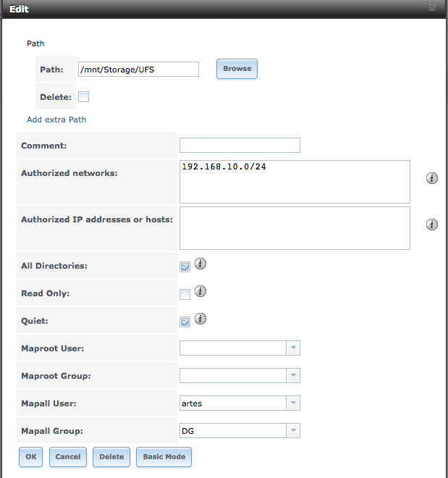Expand the Maproot User dropdown arrow
The height and width of the screenshot is (478, 448).
[293, 348]
